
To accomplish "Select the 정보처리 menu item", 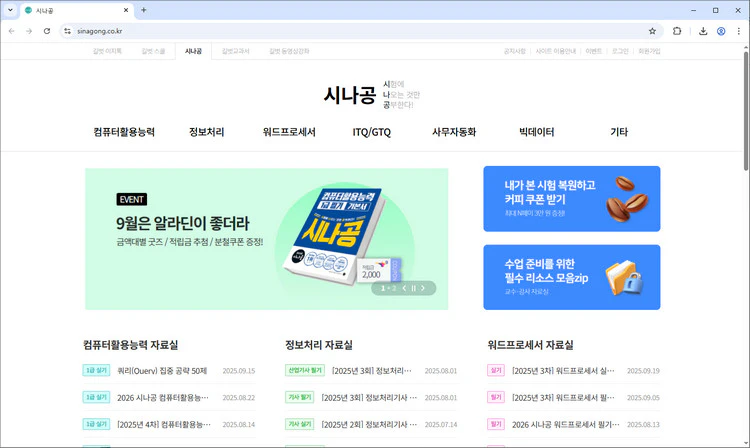I will (x=207, y=132).
